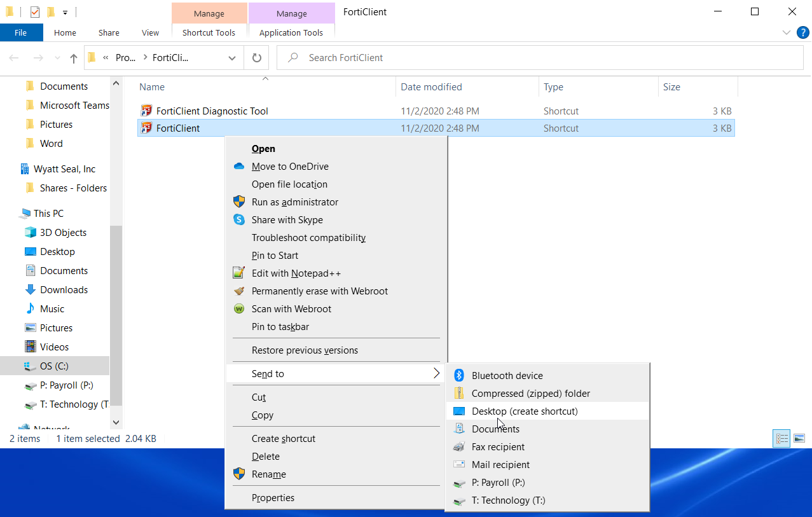The image size is (812, 517).
Task: Click the T: Technology drive icon in submenu
Action: coord(459,501)
